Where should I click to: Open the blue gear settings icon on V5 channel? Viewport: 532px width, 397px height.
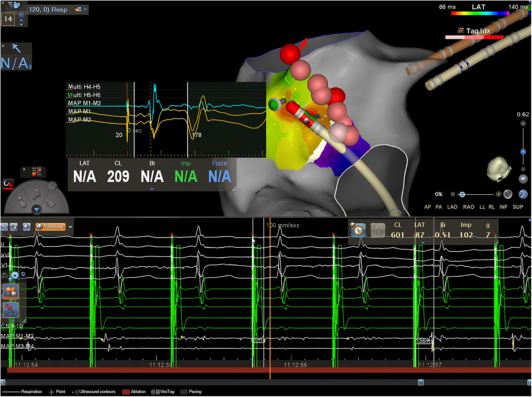point(14,275)
